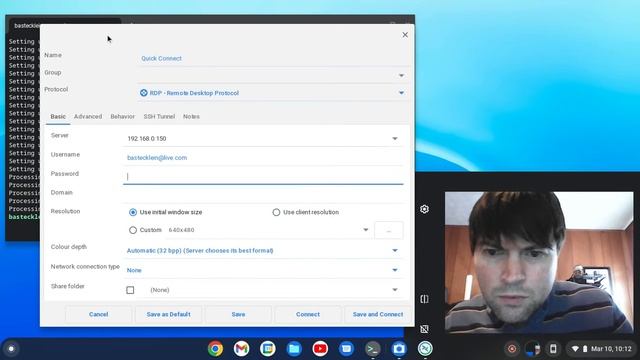Switch to the Basic tab

click(x=58, y=116)
